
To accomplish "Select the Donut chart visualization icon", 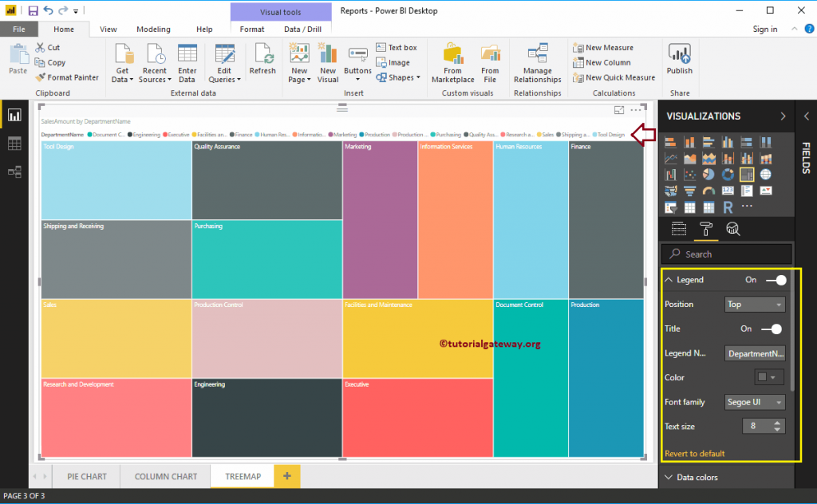I will click(x=727, y=174).
